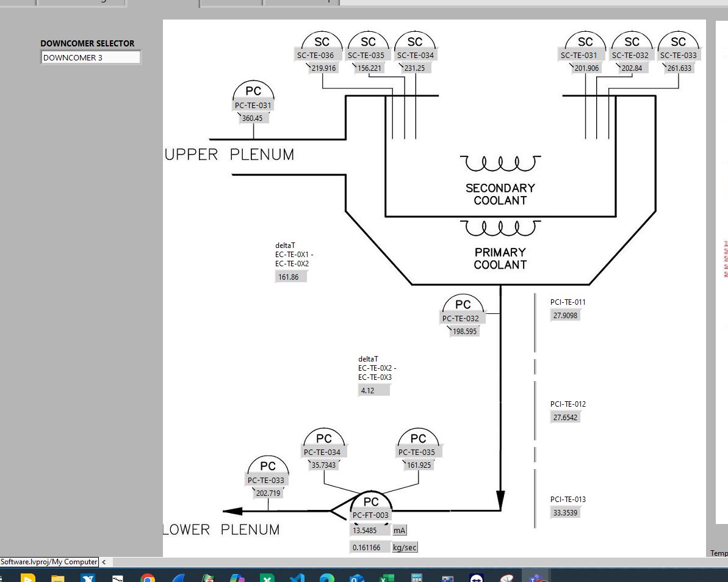Click the mA reading 13.5485 field
The image size is (728, 582).
(x=369, y=530)
